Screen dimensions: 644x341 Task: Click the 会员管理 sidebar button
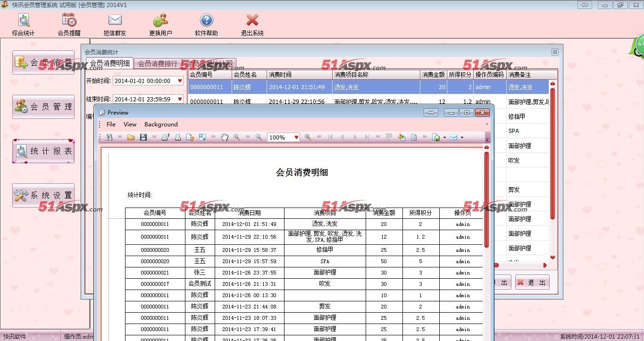point(43,107)
